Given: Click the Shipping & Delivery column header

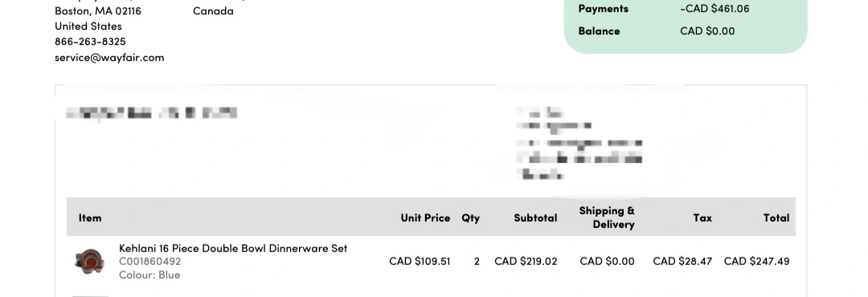Looking at the screenshot, I should coord(607,218).
